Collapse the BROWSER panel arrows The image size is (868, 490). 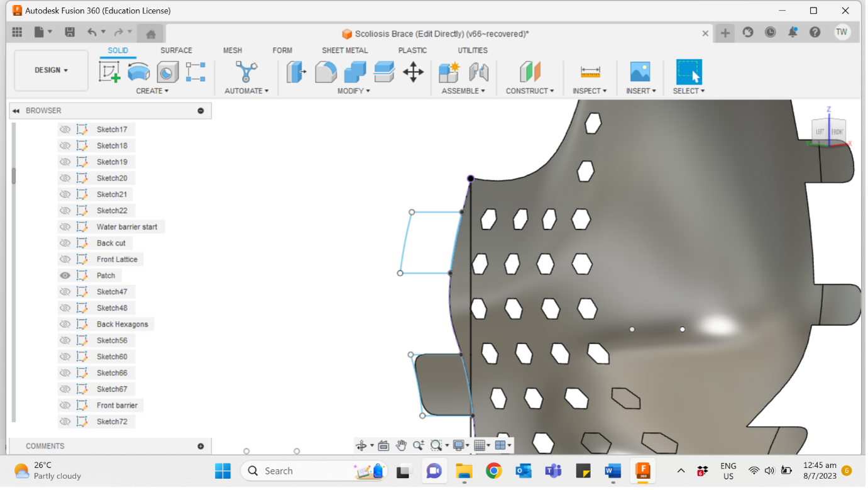[16, 111]
